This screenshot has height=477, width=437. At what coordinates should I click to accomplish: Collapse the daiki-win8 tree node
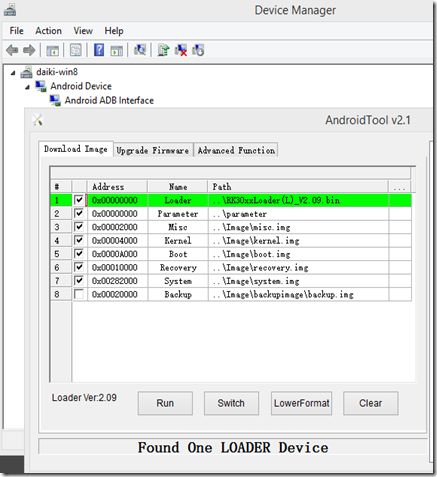[13, 73]
